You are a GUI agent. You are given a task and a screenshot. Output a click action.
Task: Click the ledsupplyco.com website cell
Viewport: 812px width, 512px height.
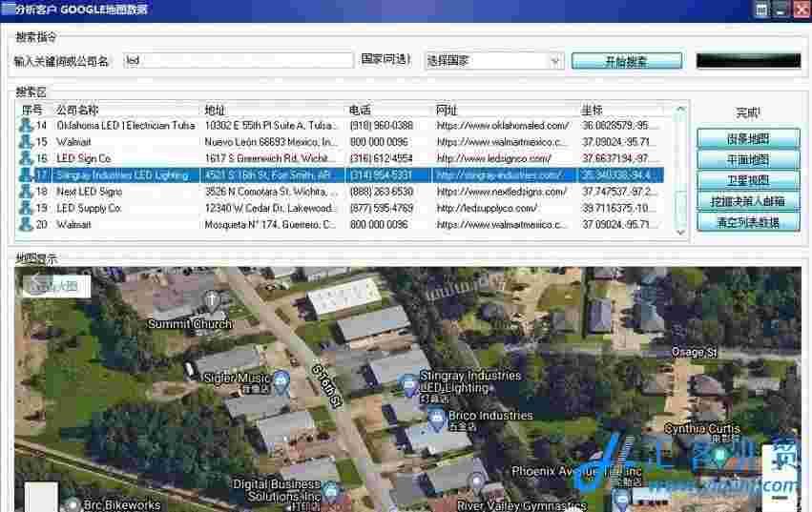tap(487, 208)
